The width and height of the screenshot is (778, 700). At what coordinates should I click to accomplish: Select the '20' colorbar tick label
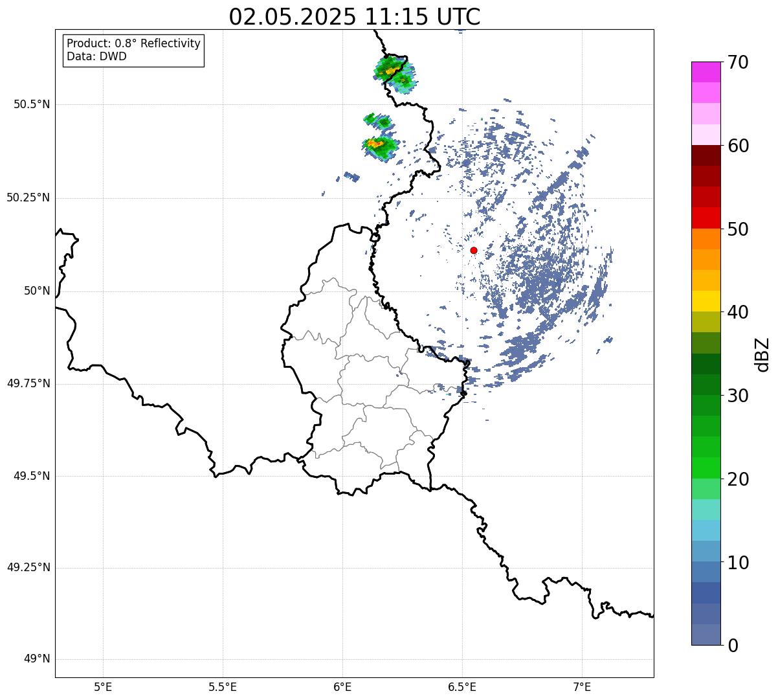pos(738,479)
